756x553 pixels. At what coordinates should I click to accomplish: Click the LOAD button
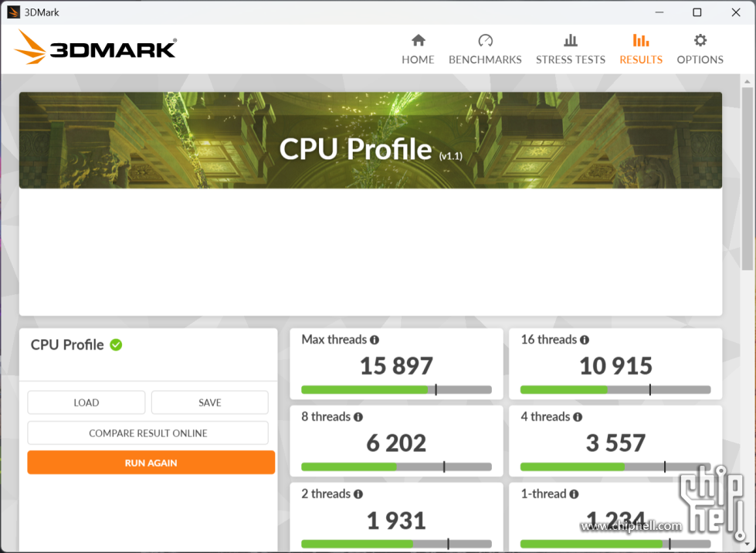coord(86,402)
